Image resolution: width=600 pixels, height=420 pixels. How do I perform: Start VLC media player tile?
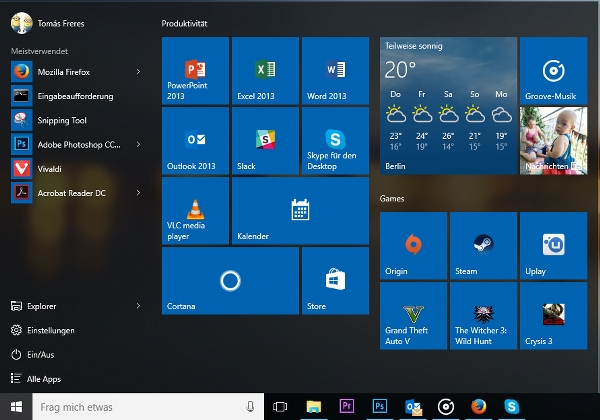[195, 211]
